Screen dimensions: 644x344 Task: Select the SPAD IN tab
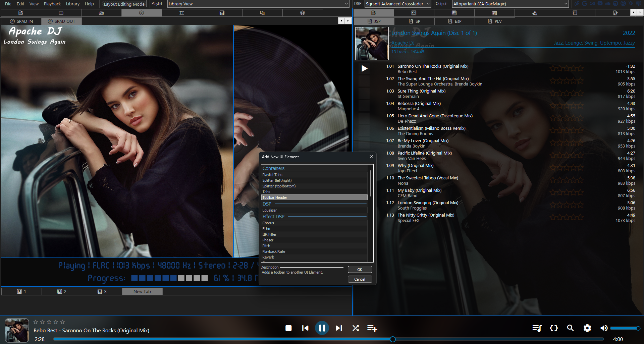[21, 21]
